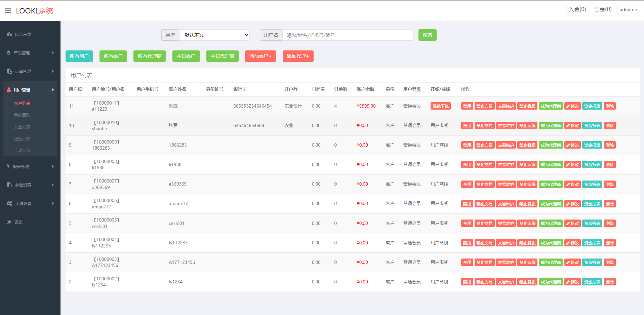Select the Bitcoin icon for 产品管理
This screenshot has width=644, height=315.
click(x=8, y=53)
